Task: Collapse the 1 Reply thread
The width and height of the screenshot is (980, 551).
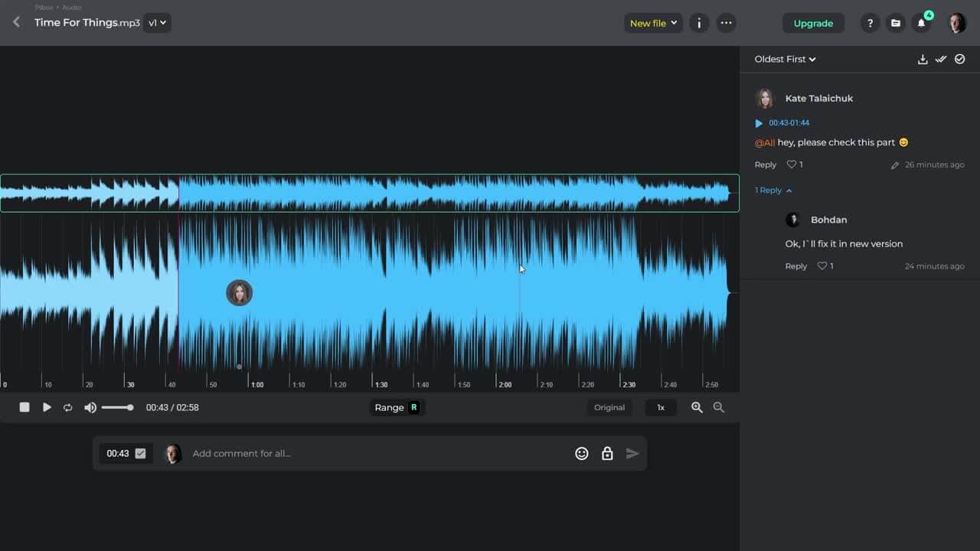Action: click(x=773, y=190)
